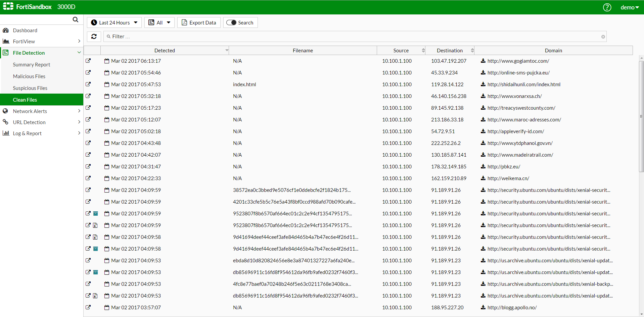Open Summary Report
This screenshot has width=644, height=317.
pos(32,64)
